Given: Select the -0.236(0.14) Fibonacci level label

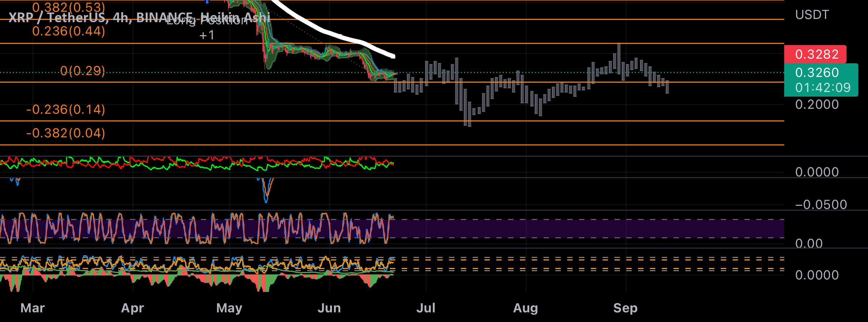Looking at the screenshot, I should coord(66,109).
